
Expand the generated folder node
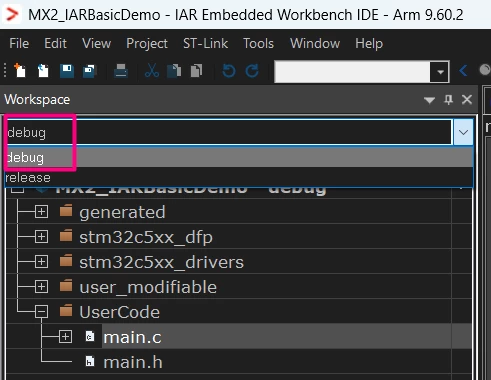(41, 212)
